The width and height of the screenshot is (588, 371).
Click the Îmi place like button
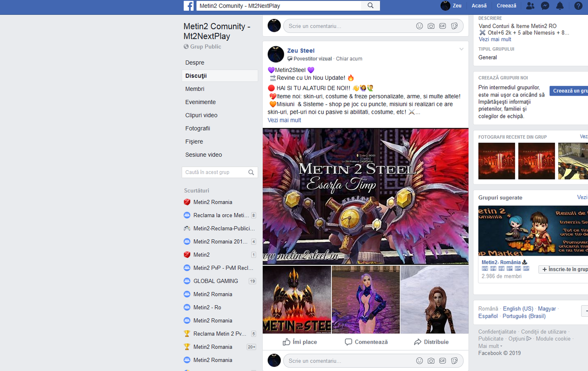coord(300,342)
